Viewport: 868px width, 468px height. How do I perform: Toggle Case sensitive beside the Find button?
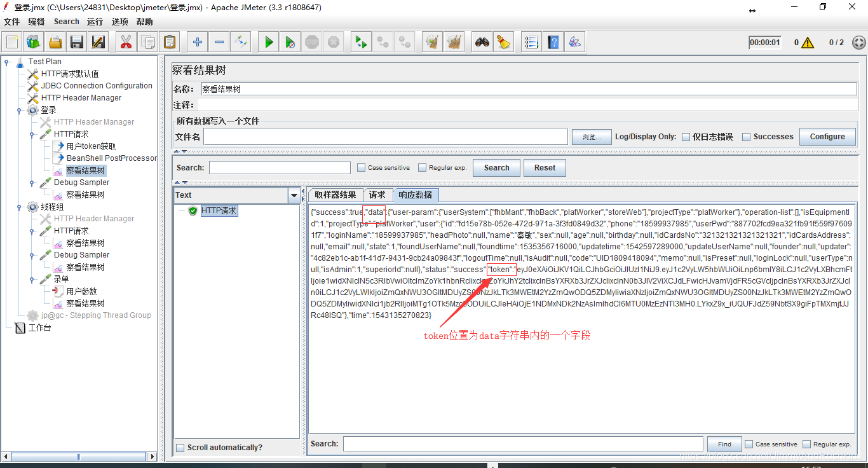point(749,444)
